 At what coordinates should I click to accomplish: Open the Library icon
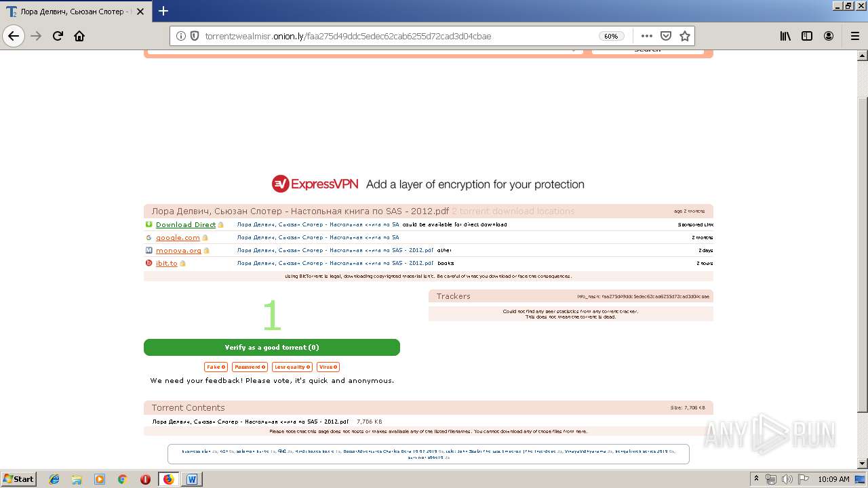(x=785, y=36)
